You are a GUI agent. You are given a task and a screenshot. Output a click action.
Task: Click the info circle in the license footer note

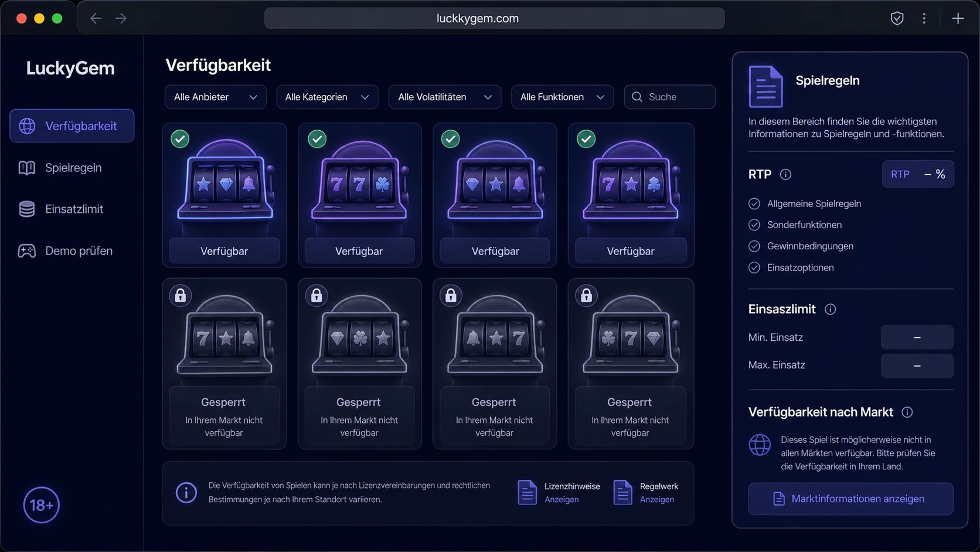(186, 493)
